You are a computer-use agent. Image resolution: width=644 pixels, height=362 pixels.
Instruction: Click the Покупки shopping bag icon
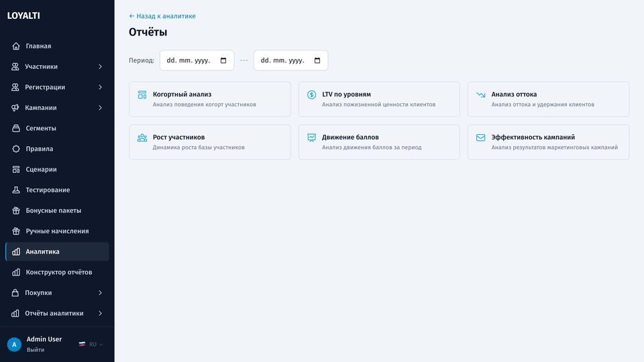pyautogui.click(x=15, y=293)
